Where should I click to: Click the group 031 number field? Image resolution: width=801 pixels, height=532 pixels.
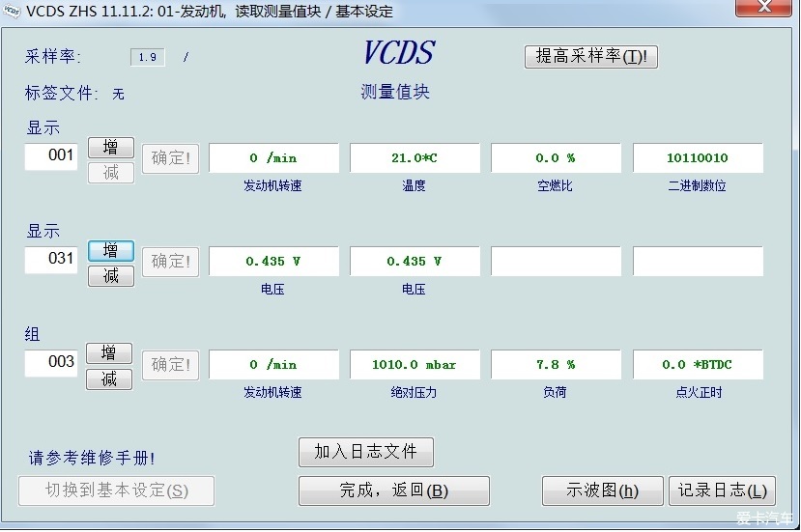(50, 260)
